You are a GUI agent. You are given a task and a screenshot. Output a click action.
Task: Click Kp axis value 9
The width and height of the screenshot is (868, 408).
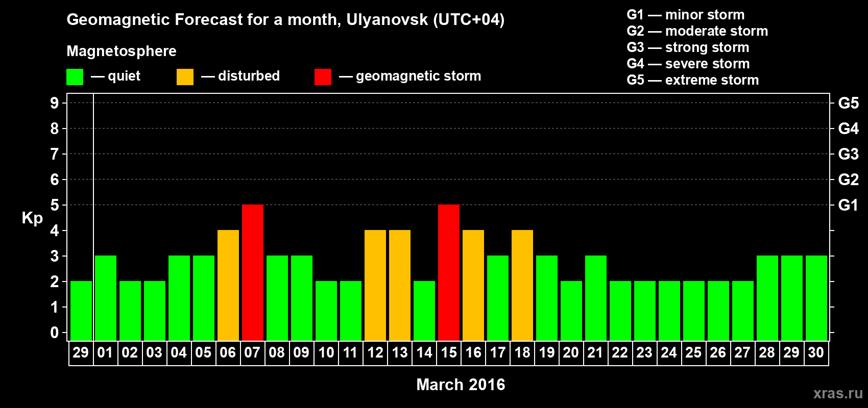55,103
